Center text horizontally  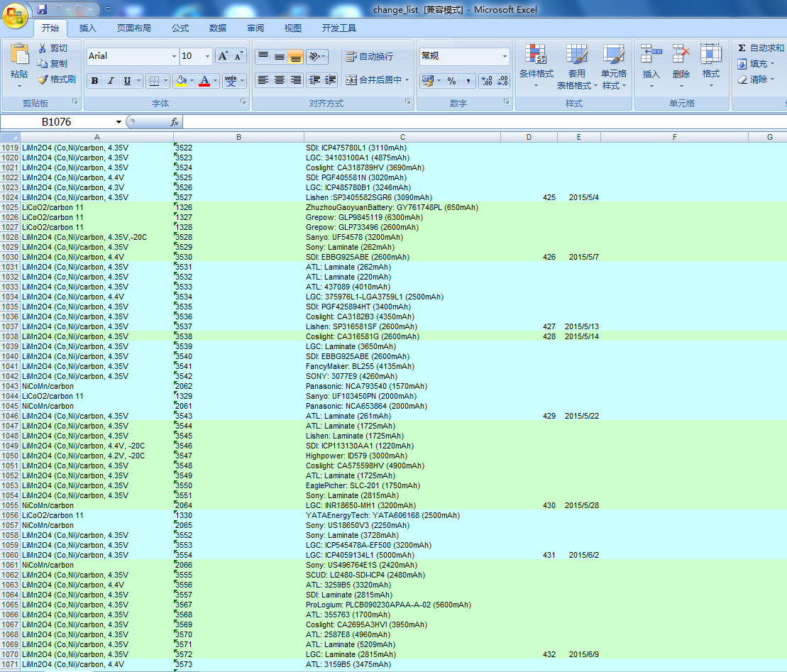pos(280,79)
